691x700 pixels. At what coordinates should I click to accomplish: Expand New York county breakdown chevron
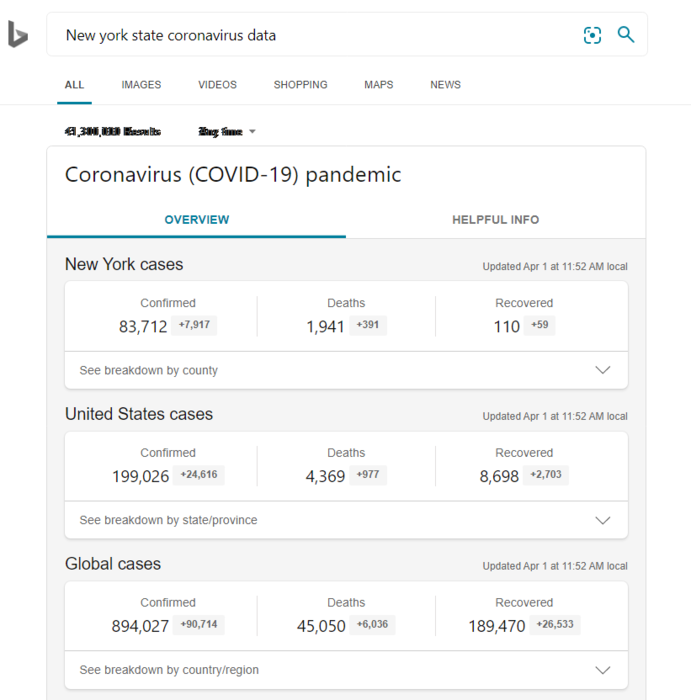coord(602,370)
